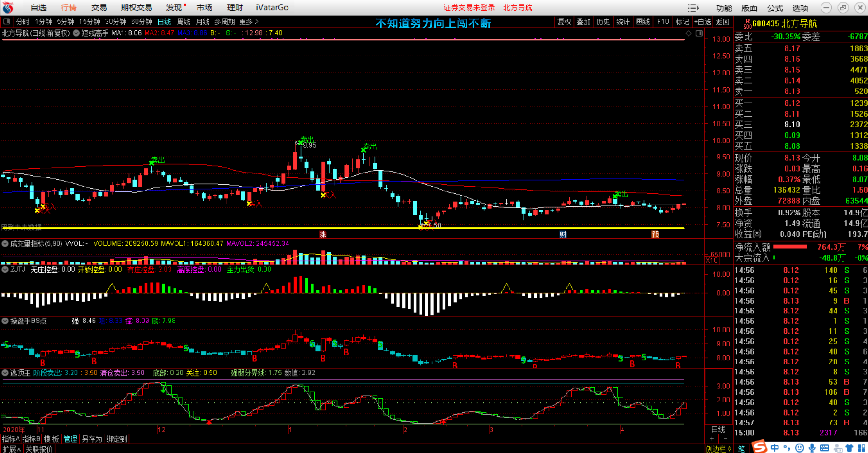Click the 统计 statistics button
This screenshot has height=453, width=868.
[623, 22]
